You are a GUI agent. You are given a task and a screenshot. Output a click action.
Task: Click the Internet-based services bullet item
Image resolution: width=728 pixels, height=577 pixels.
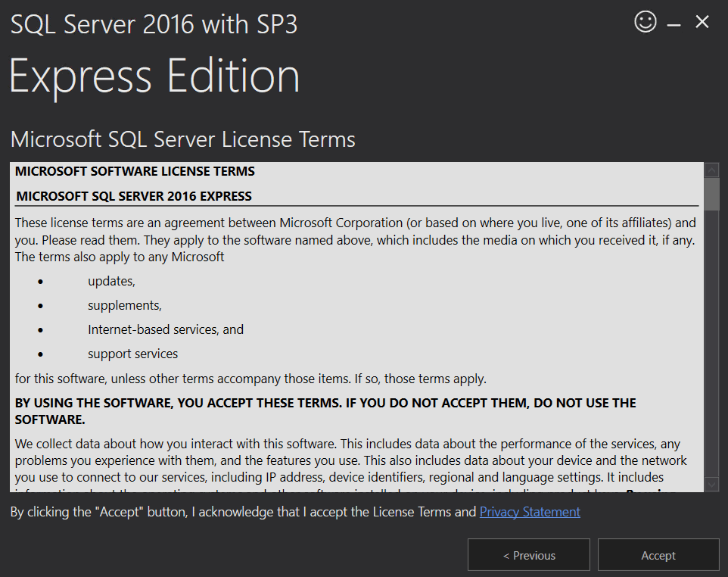tap(166, 329)
